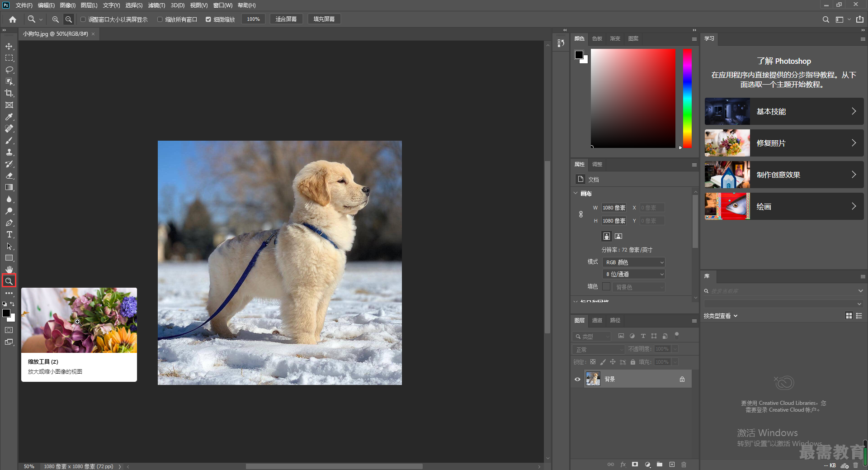Select the Brush tool
The width and height of the screenshot is (868, 470).
coord(9,140)
